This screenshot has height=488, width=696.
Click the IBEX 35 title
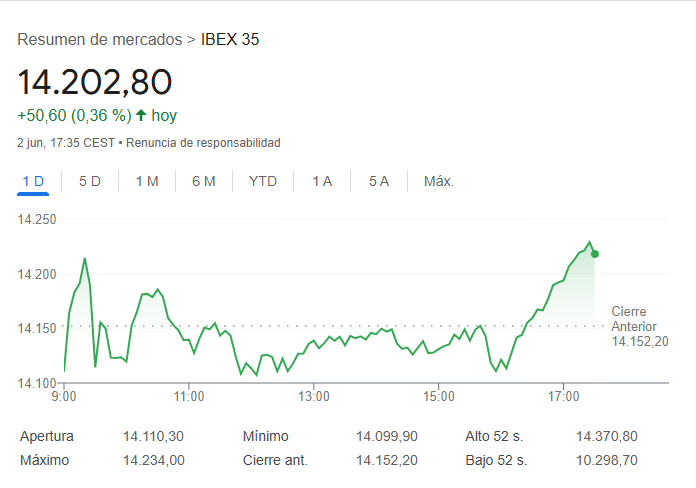coord(230,40)
